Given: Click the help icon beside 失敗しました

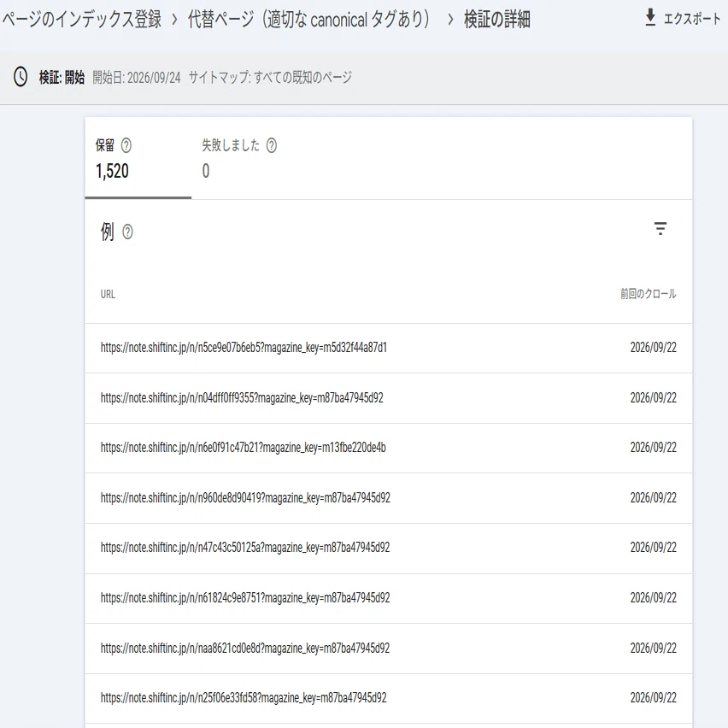Looking at the screenshot, I should 272,146.
